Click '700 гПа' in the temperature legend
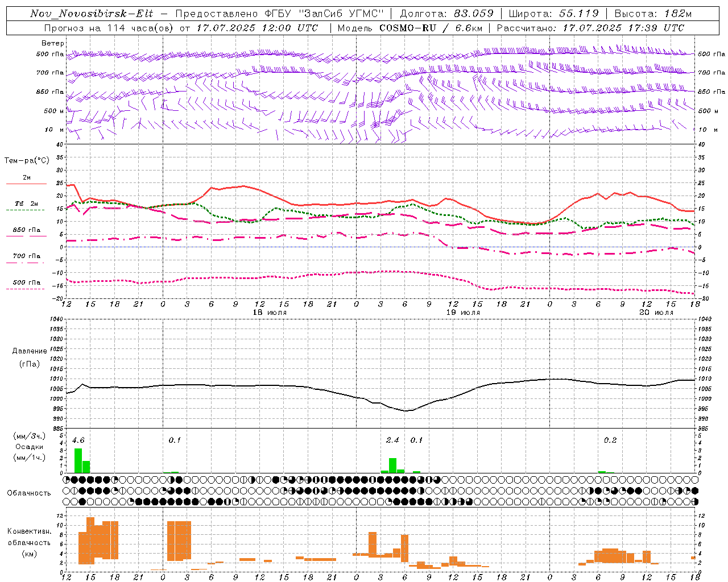This screenshot has width=728, height=582. [x=27, y=256]
